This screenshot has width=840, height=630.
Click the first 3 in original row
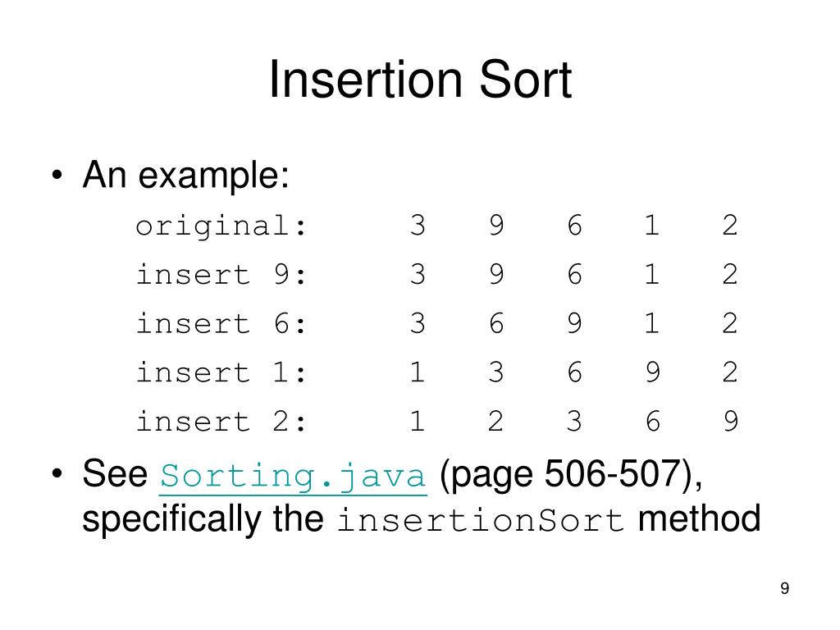(418, 225)
